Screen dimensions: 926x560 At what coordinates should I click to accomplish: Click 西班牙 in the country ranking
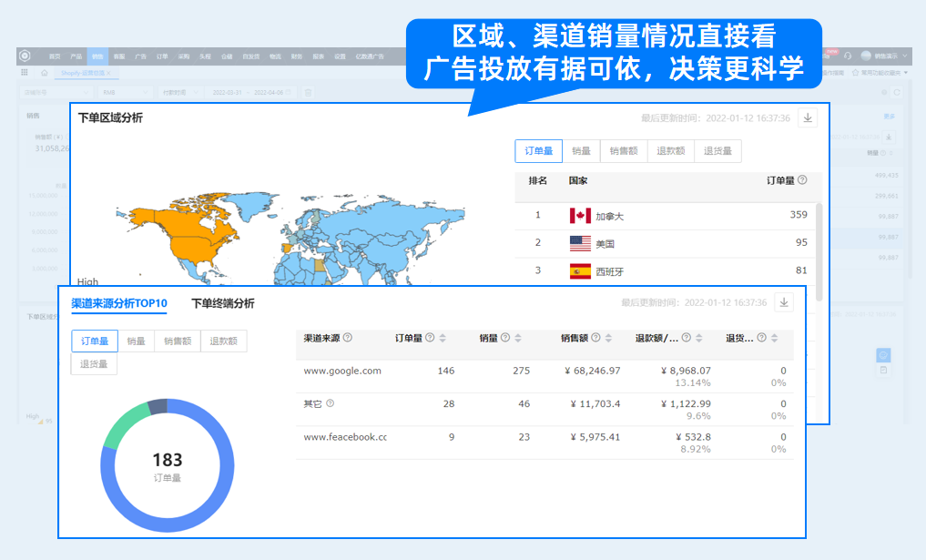point(609,271)
